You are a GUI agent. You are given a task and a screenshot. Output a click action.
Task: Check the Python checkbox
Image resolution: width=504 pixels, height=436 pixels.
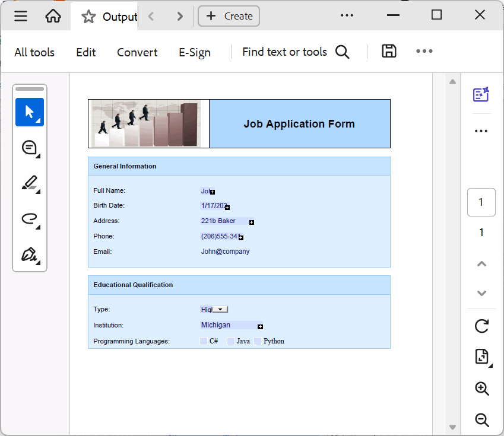(x=258, y=341)
